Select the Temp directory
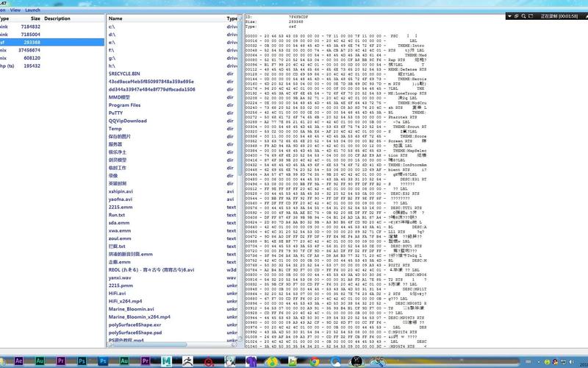Viewport: 588px width, 368px height. coord(115,129)
